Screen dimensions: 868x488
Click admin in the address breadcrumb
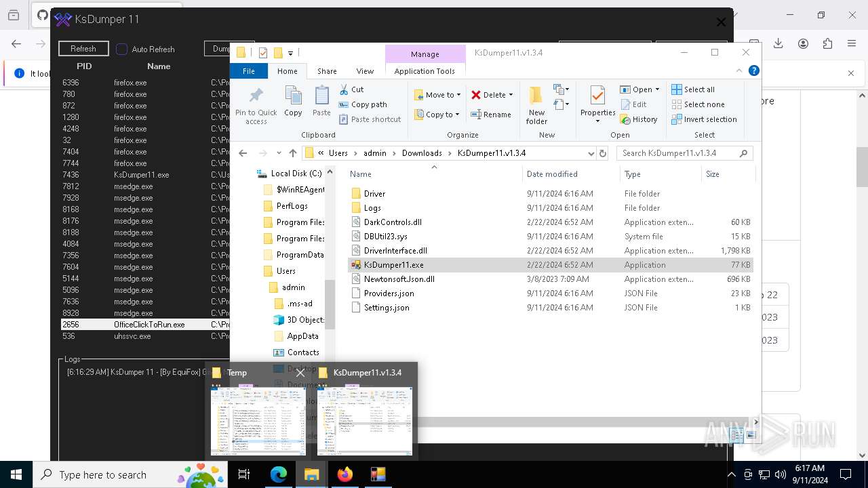point(374,153)
